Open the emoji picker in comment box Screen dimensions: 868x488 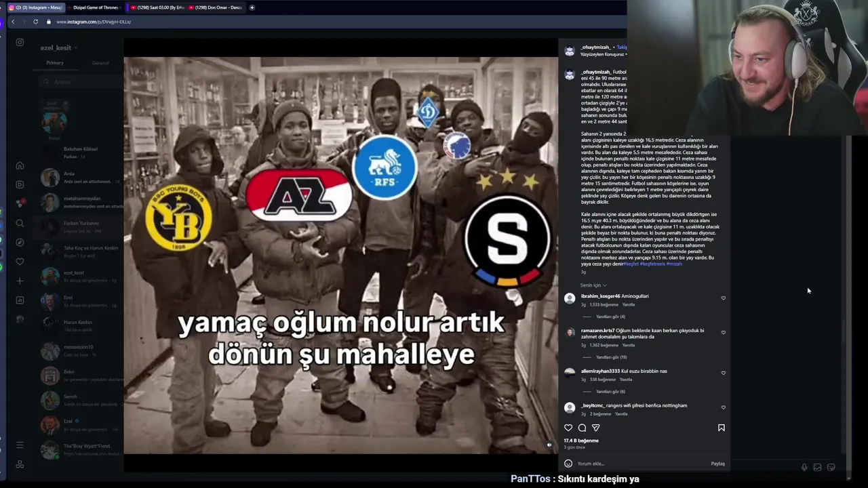click(x=568, y=464)
